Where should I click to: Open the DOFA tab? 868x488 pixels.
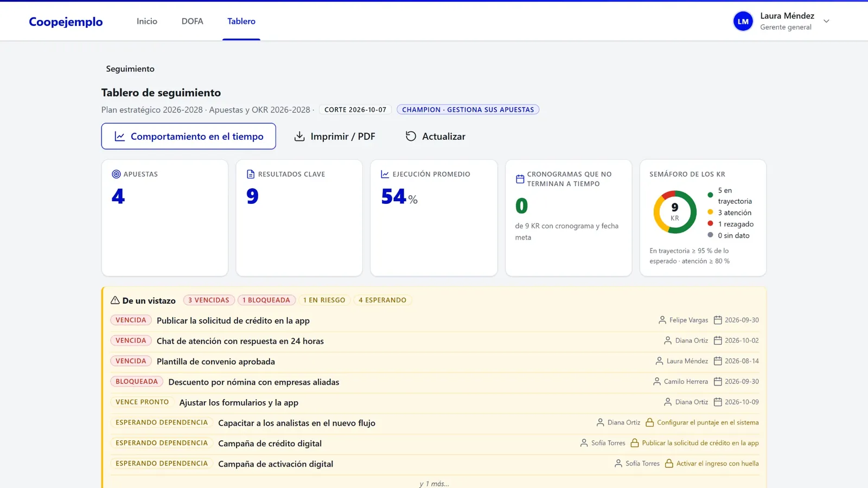pos(192,21)
